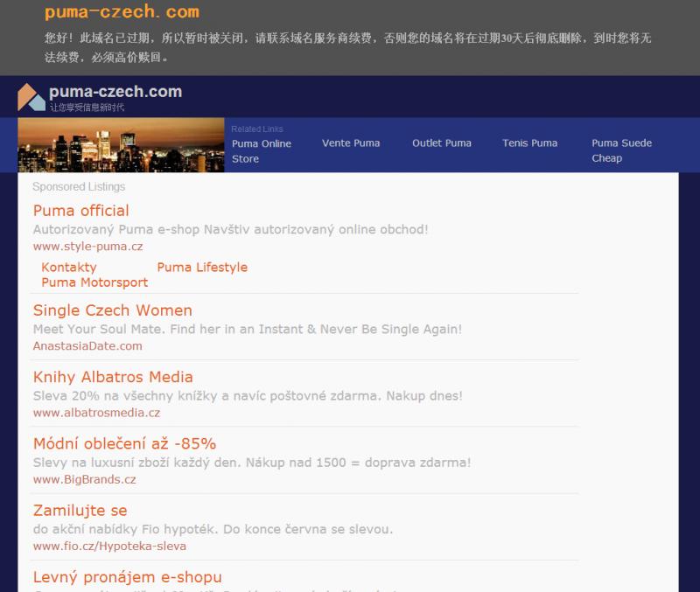
Task: Click the Single Czech Women ad title
Action: (113, 310)
